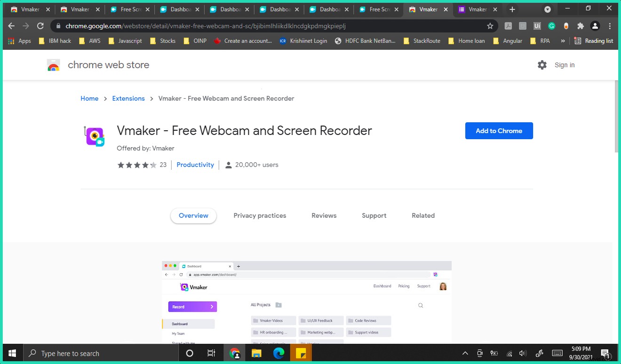Expand hidden icons in the system tray
This screenshot has width=621, height=364.
pyautogui.click(x=465, y=353)
